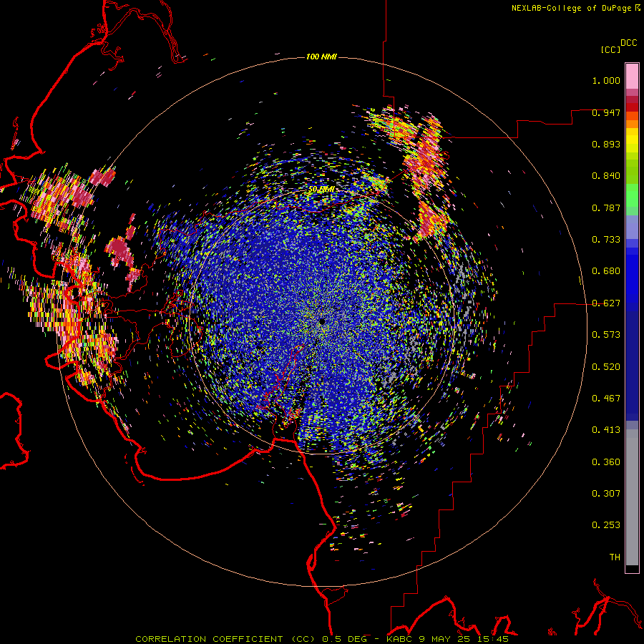Select the 0.947 scale value

606,112
